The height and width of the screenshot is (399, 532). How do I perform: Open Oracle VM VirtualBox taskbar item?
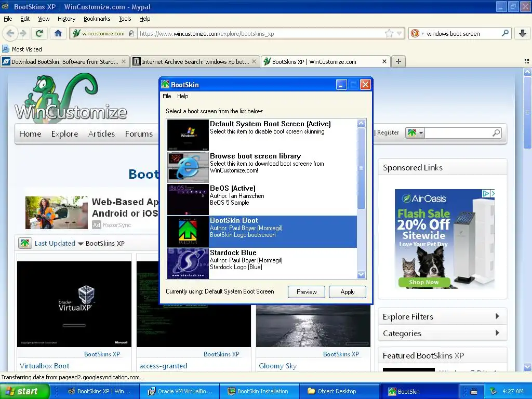point(180,391)
